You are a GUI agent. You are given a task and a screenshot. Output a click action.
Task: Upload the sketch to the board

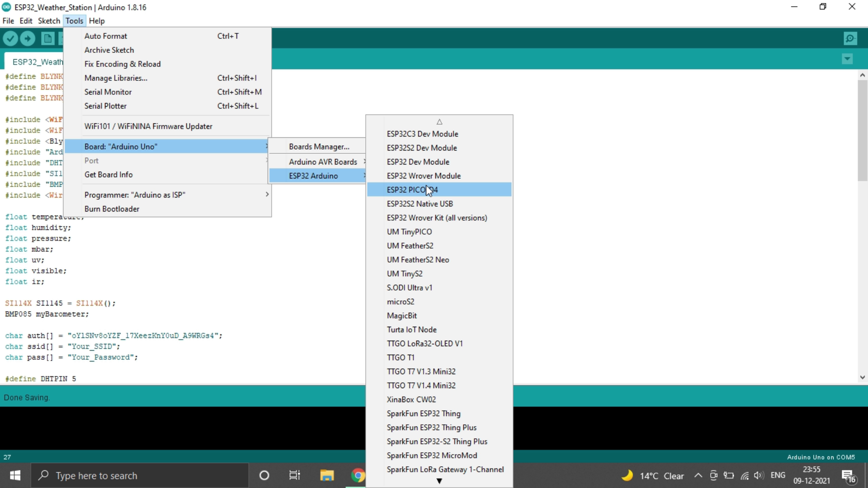point(28,38)
